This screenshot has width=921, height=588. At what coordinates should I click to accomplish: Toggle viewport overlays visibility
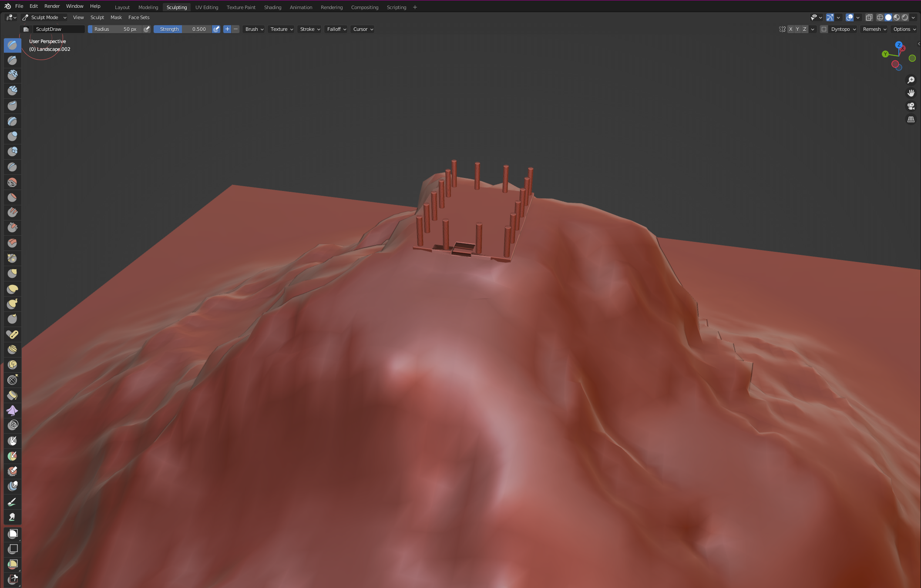pos(849,17)
